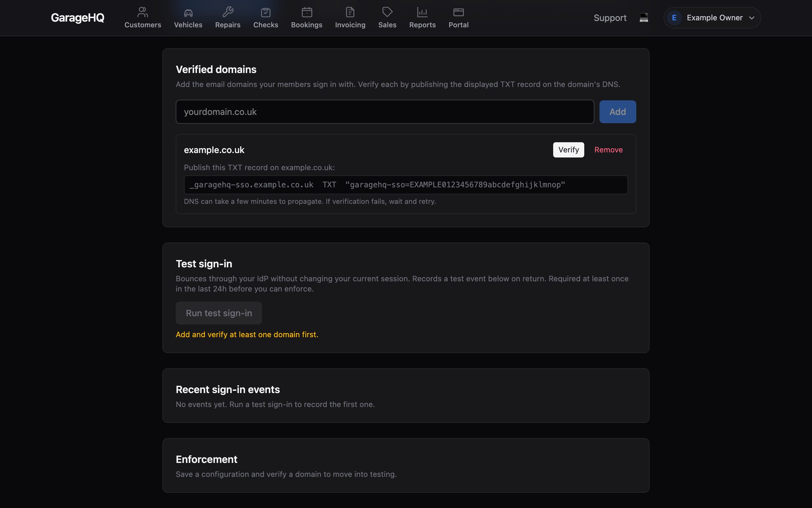Open the Invoicing document icon

(350, 12)
